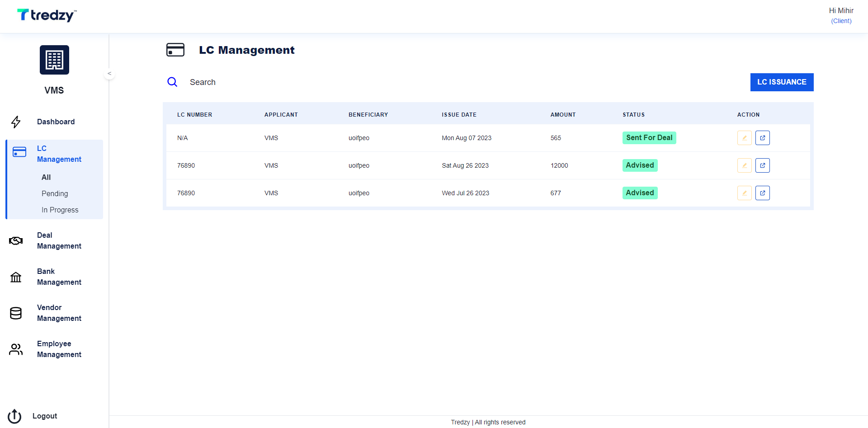868x428 pixels.
Task: Click the APPLICANT column header
Action: click(281, 115)
